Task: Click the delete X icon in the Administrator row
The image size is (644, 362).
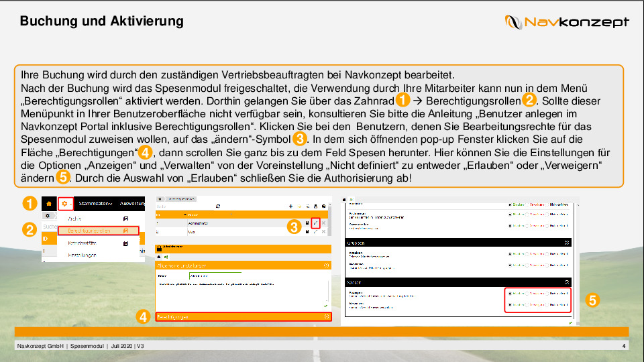Action: click(x=323, y=223)
